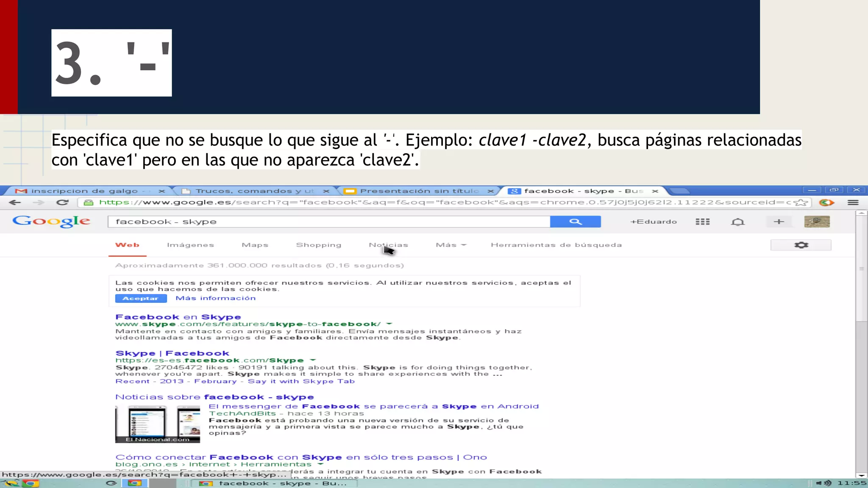The height and width of the screenshot is (488, 868).
Task: Select the Imágenes results tab
Action: click(190, 245)
